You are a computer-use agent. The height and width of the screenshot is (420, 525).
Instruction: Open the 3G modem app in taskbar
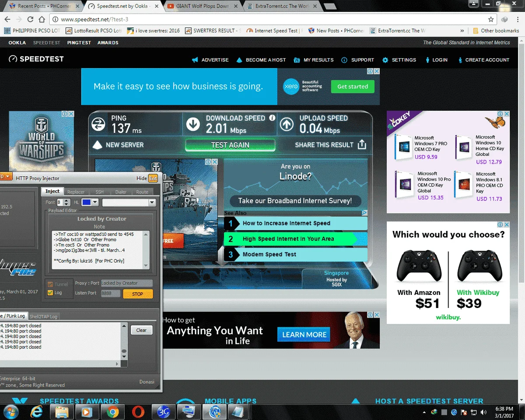click(x=163, y=412)
